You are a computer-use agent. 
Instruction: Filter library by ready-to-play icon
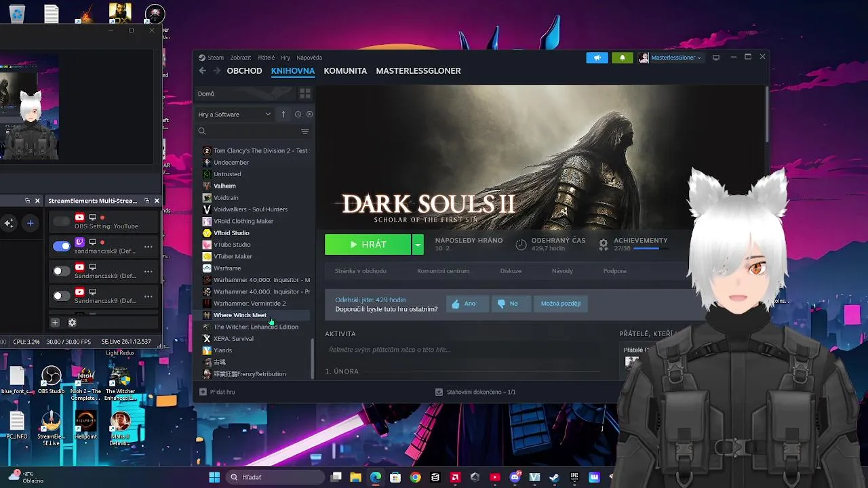click(x=310, y=115)
